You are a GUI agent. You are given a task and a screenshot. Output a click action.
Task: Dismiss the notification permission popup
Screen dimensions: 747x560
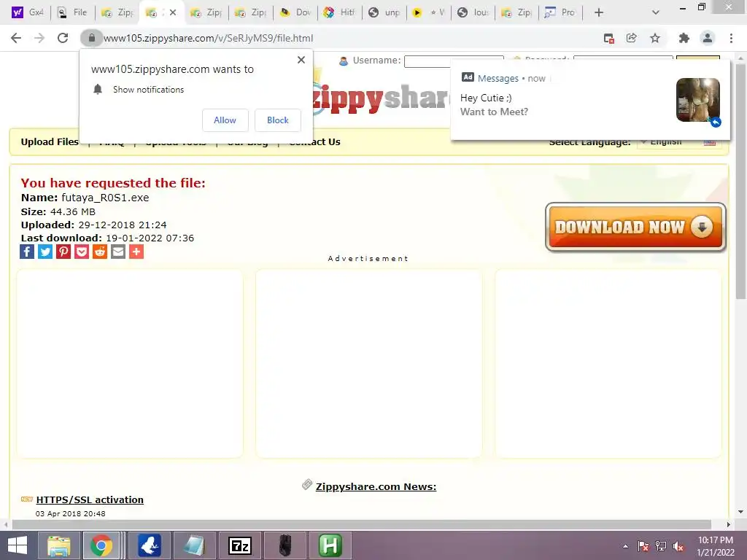click(x=301, y=60)
